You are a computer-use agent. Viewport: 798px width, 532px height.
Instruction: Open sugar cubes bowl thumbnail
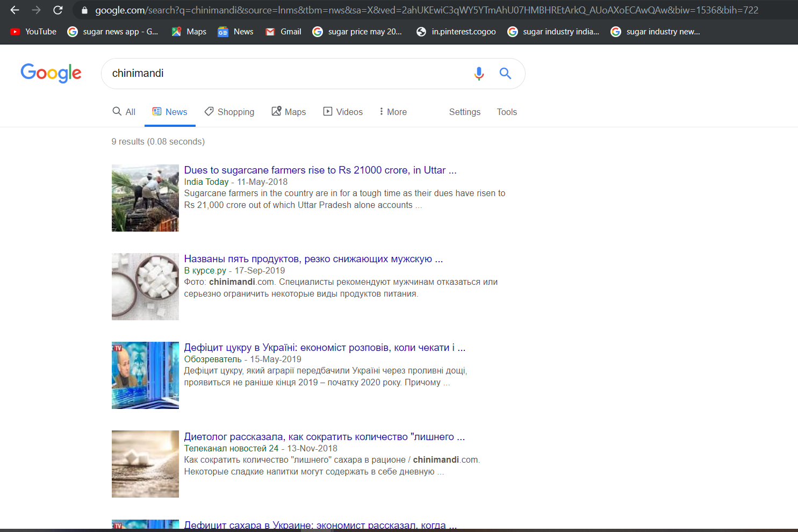(x=145, y=286)
